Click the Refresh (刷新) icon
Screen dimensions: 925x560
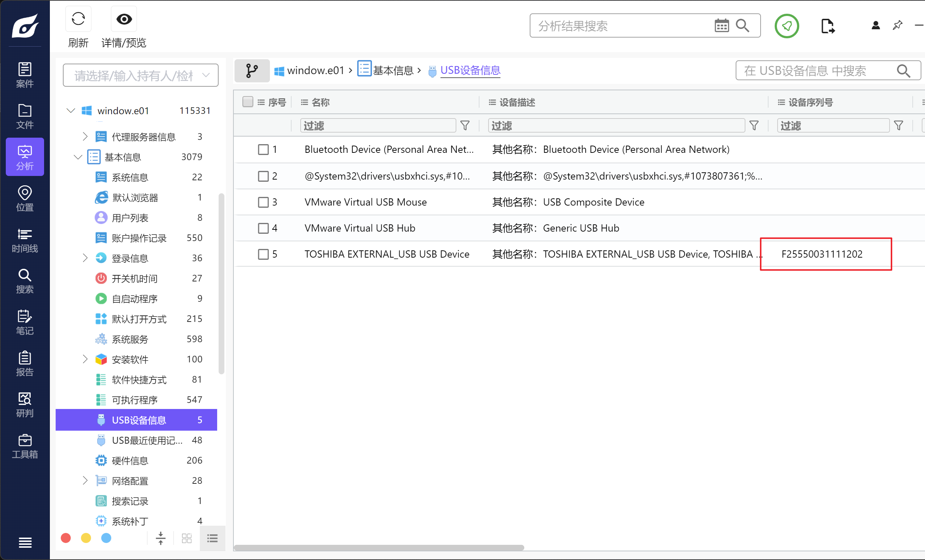coord(78,19)
